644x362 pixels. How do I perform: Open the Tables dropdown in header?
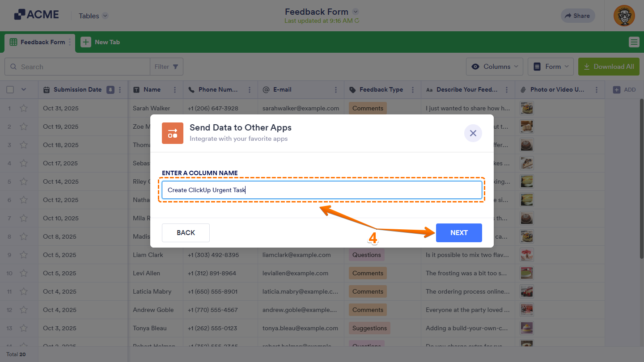click(93, 16)
